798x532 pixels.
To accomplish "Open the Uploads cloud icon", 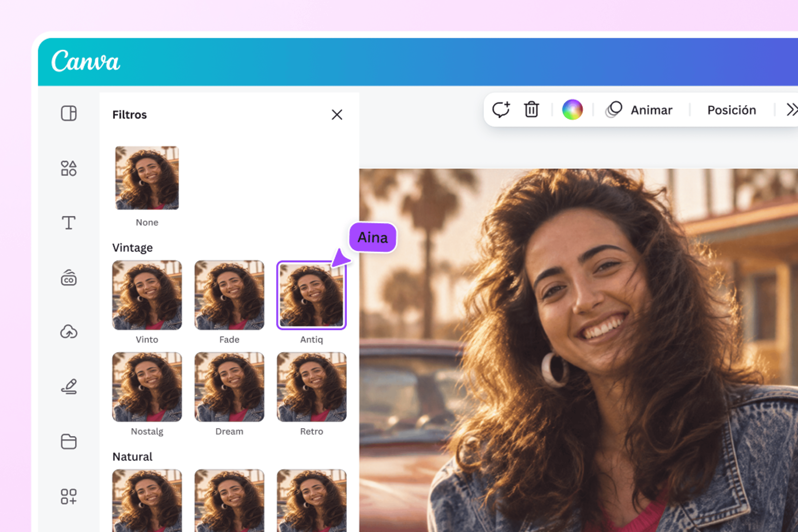I will point(68,331).
